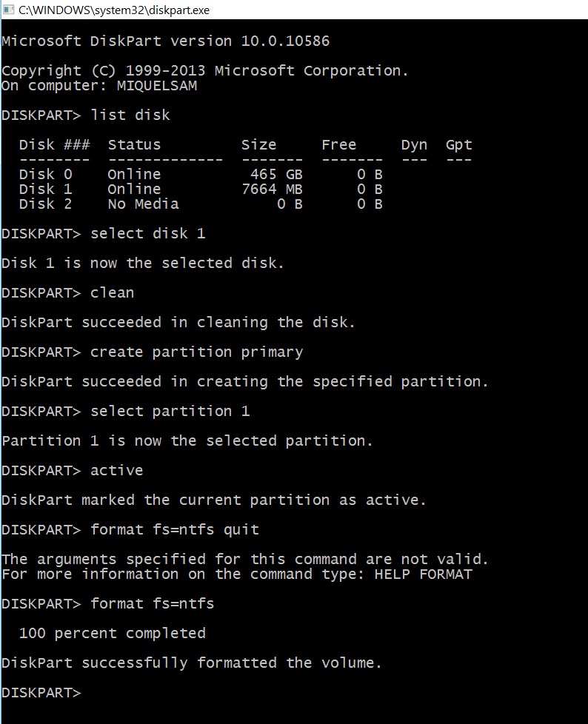Click the Status column header
The height and width of the screenshot is (724, 588).
[134, 144]
